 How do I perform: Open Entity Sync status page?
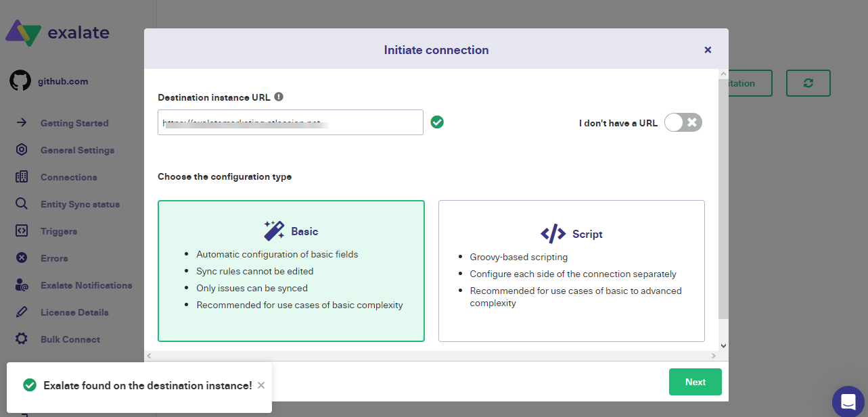pyautogui.click(x=80, y=204)
